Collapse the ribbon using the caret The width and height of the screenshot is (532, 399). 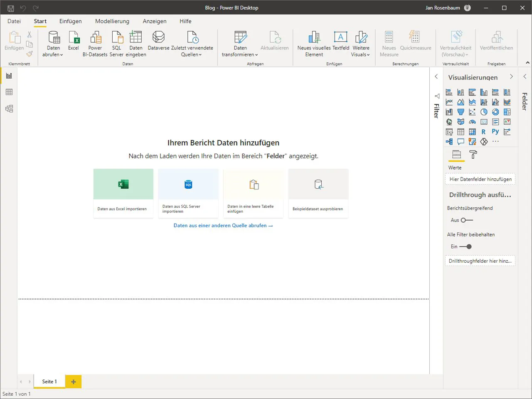click(527, 63)
